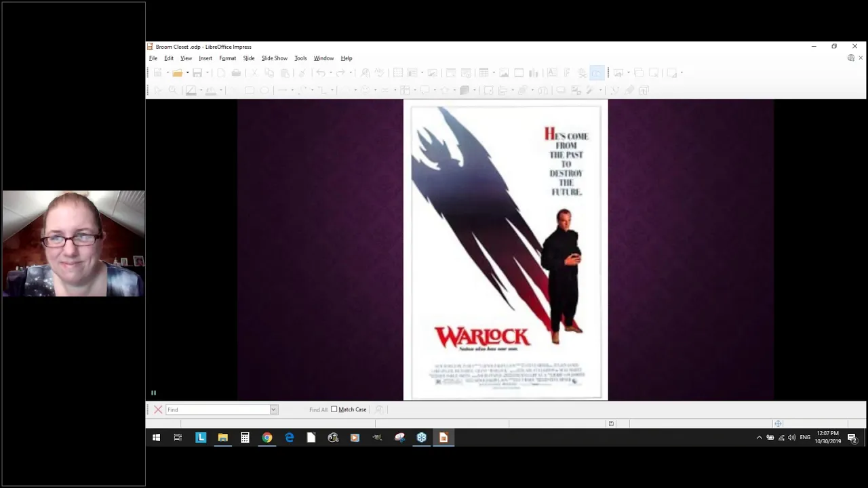The width and height of the screenshot is (868, 488).
Task: Open the File menu
Action: point(153,58)
